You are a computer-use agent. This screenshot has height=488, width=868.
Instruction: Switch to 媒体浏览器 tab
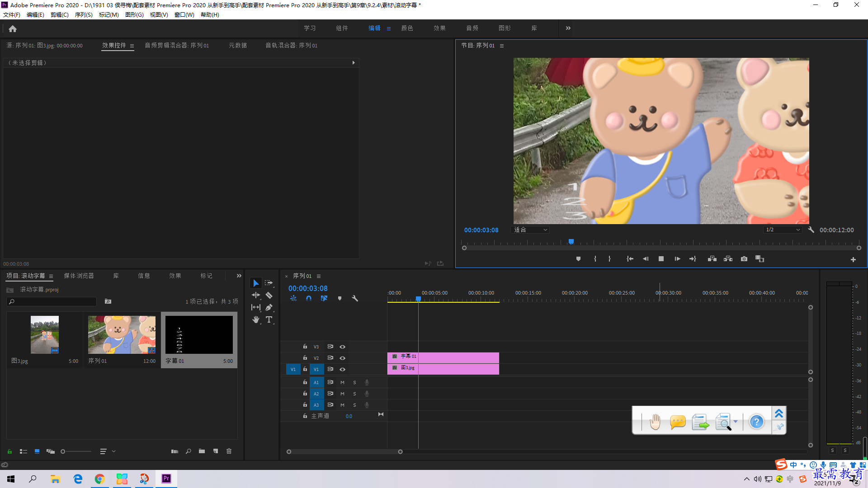(x=79, y=276)
